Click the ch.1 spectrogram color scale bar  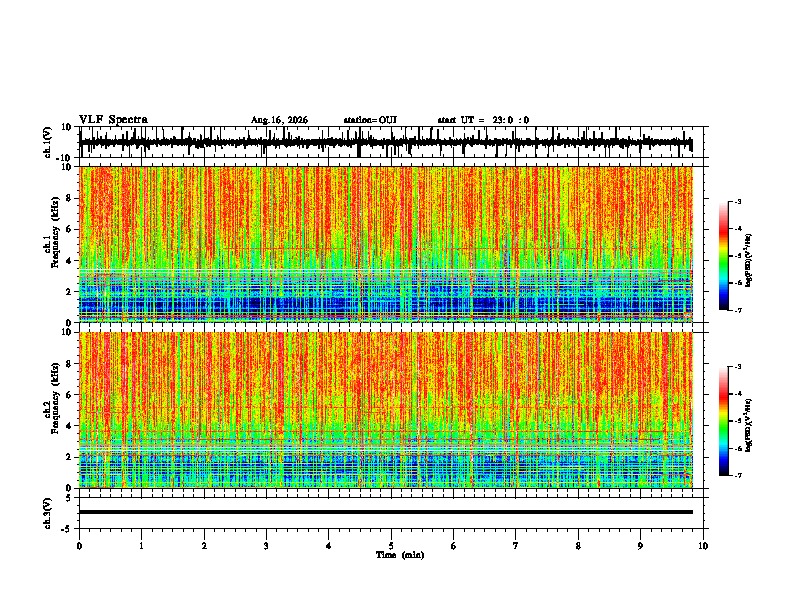[x=723, y=256]
